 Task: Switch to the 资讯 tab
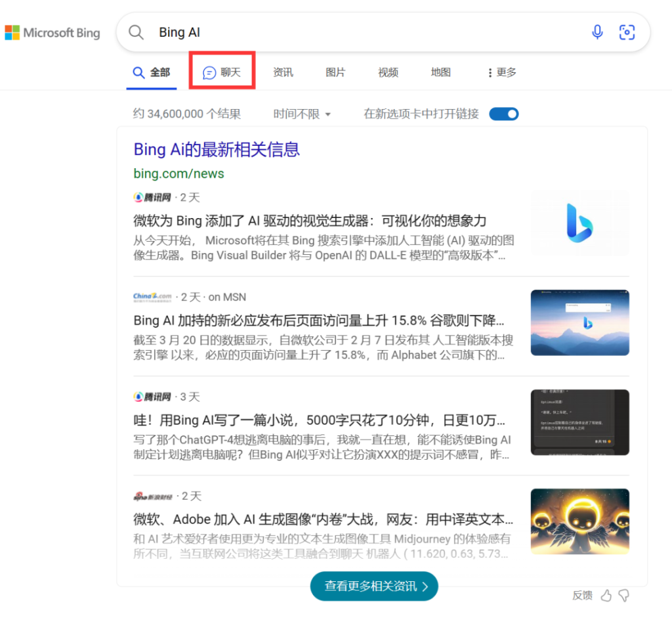click(x=283, y=72)
